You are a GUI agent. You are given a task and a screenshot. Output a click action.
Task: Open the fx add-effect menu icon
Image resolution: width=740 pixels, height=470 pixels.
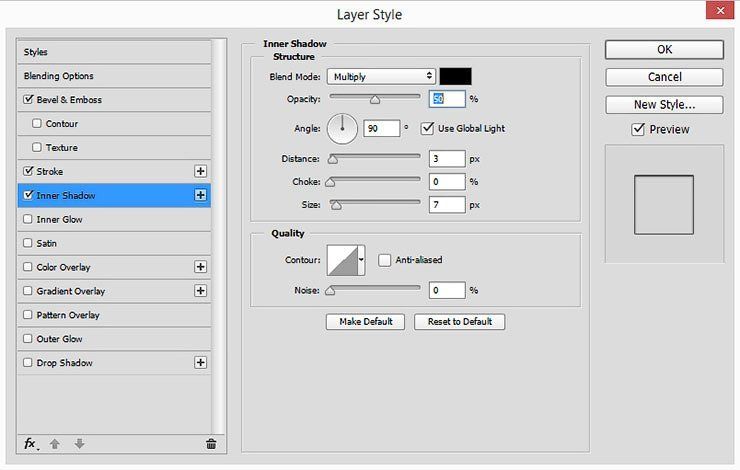coord(31,444)
